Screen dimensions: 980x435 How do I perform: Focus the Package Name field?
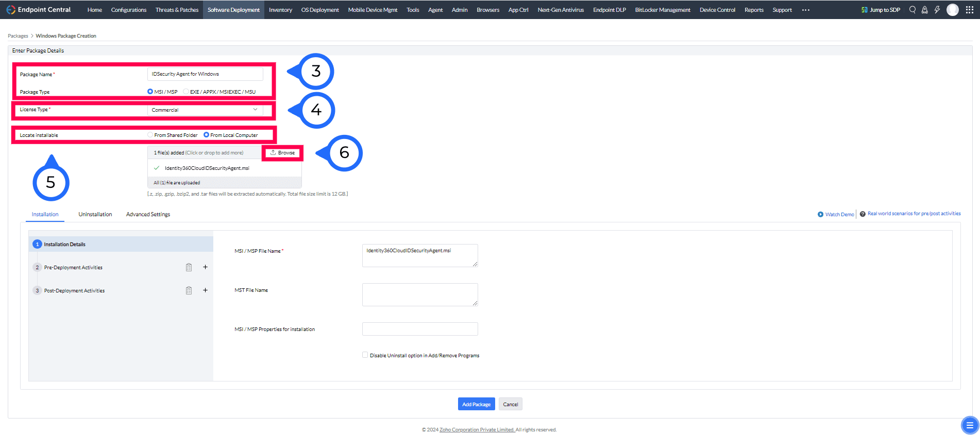point(205,74)
